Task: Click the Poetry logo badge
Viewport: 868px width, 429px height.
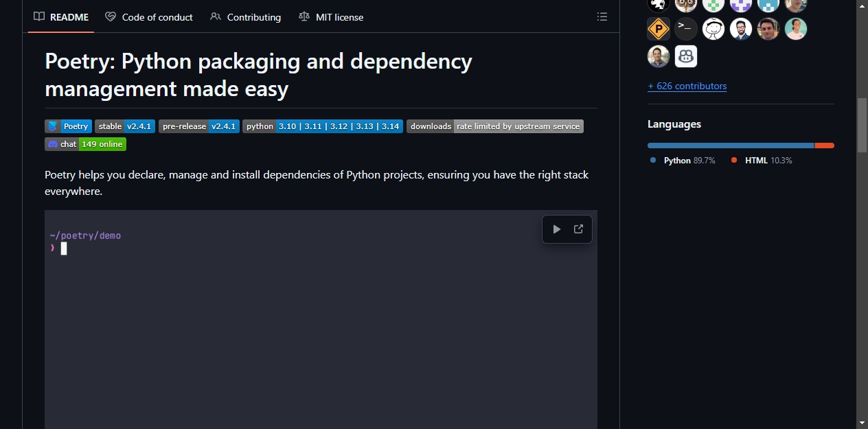Action: tap(68, 126)
